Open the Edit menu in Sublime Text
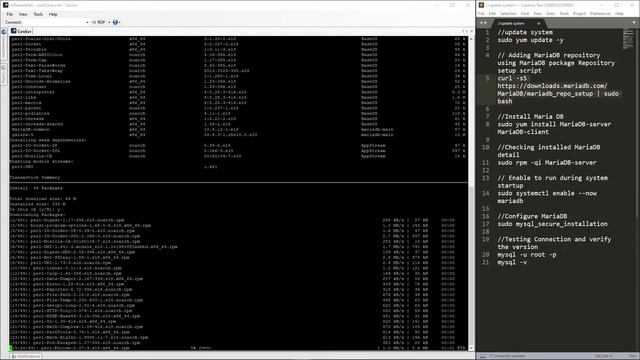 (492, 14)
